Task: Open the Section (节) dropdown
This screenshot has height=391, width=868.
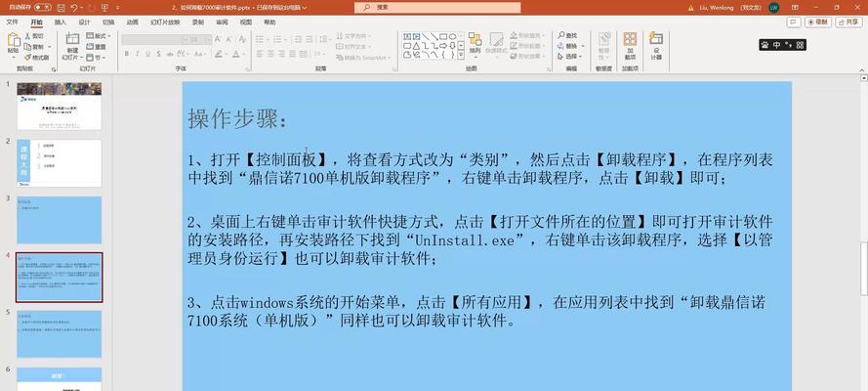Action: pos(96,57)
